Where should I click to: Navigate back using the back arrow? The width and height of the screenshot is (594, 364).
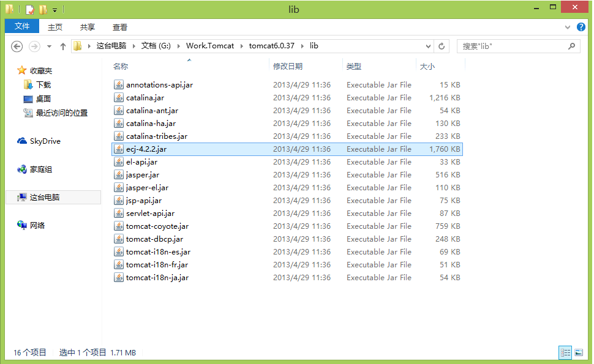pyautogui.click(x=17, y=45)
